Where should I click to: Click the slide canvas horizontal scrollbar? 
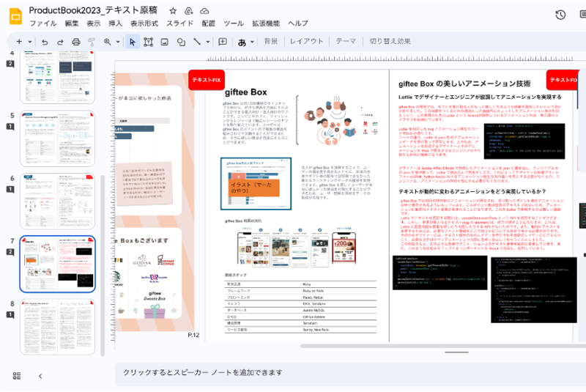click(443, 346)
